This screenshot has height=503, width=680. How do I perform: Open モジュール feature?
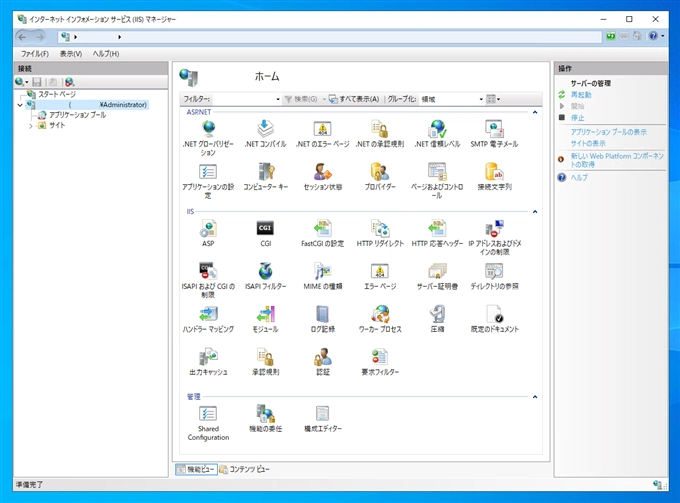tap(265, 319)
